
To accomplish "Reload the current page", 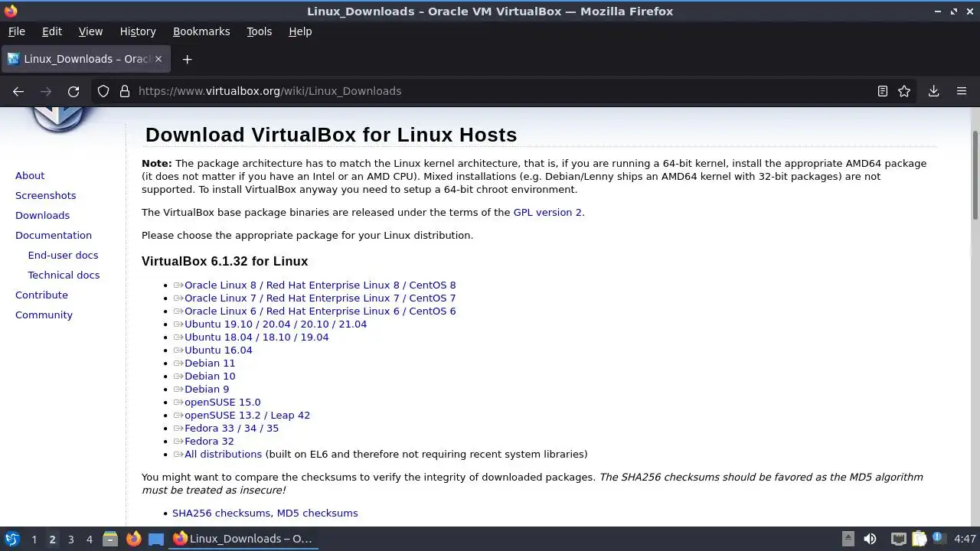I will coord(73,91).
